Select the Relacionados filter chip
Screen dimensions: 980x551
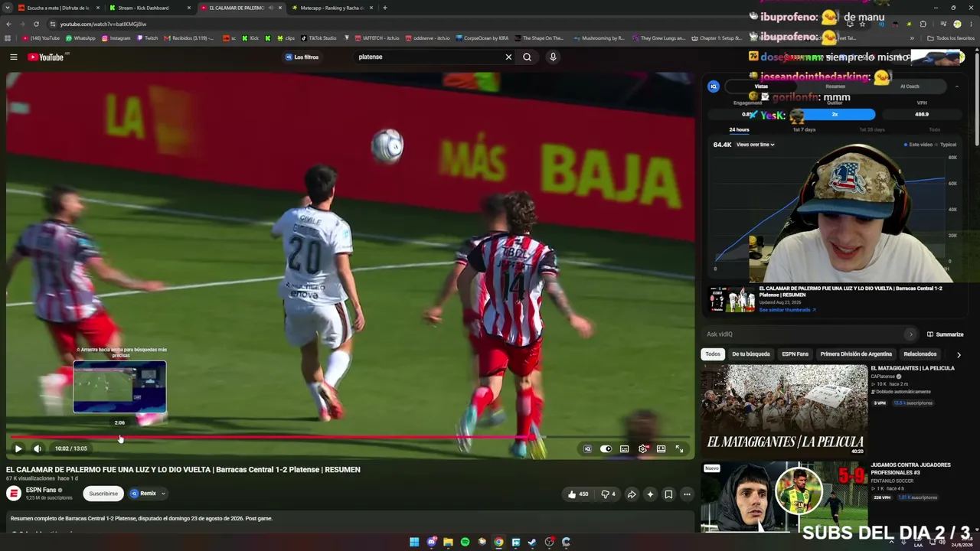920,354
